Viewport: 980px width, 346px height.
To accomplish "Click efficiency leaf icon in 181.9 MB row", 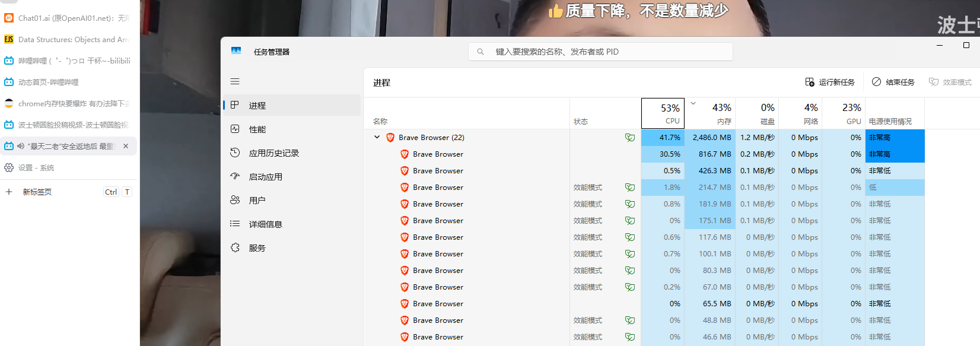I will click(x=630, y=204).
